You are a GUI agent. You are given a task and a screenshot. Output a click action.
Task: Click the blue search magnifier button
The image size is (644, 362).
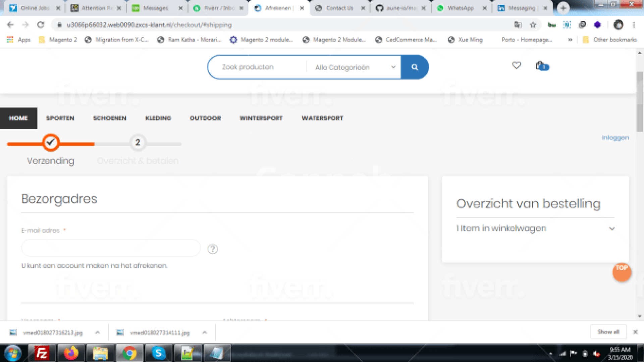coord(414,67)
